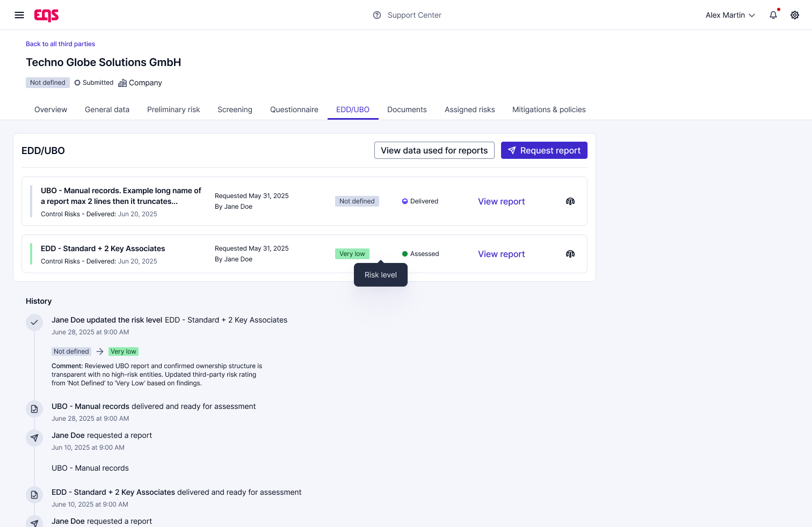The image size is (812, 527).
Task: Open the notifications bell
Action: click(x=773, y=15)
